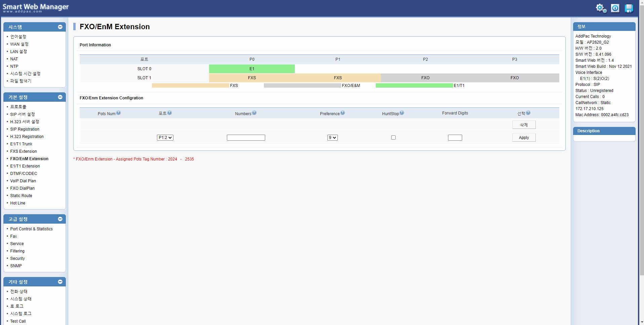Click help icon beside 선택 column header
Screen dimensions: 644x325
pos(528,113)
